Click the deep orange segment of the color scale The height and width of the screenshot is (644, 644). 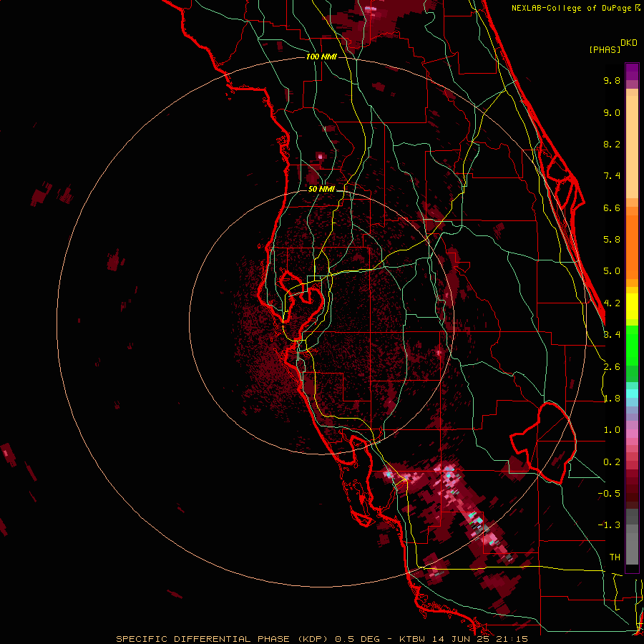632,247
